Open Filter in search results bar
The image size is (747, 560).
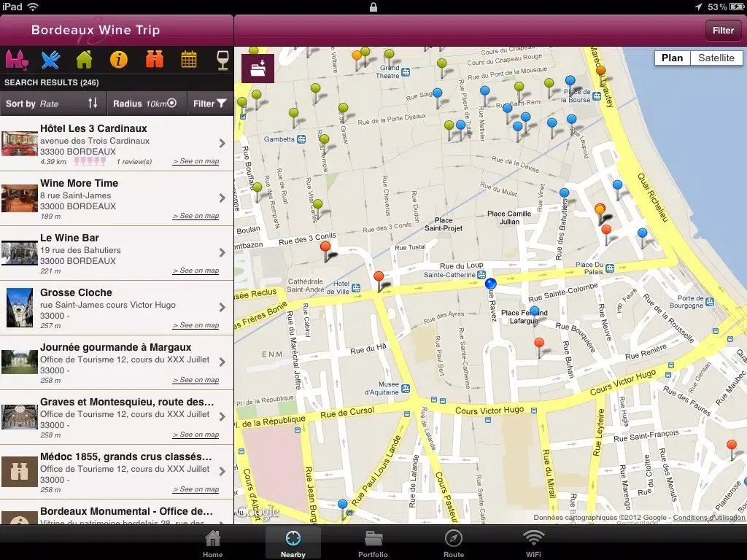tap(209, 104)
